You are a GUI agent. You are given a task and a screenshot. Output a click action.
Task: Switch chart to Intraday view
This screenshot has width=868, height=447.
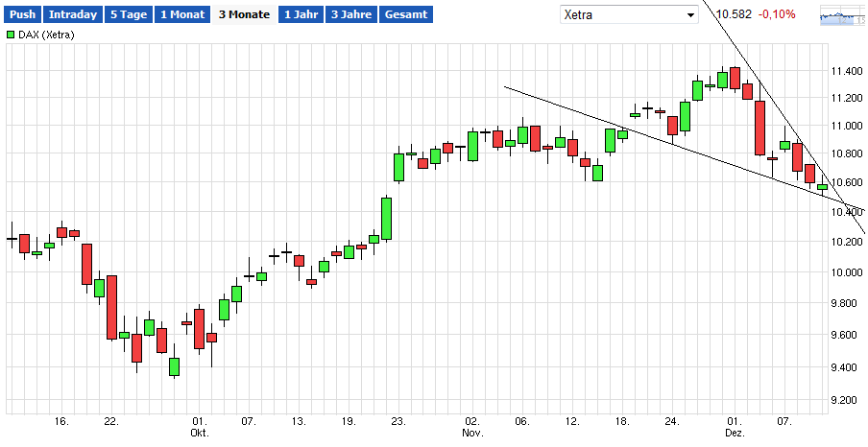coord(73,14)
